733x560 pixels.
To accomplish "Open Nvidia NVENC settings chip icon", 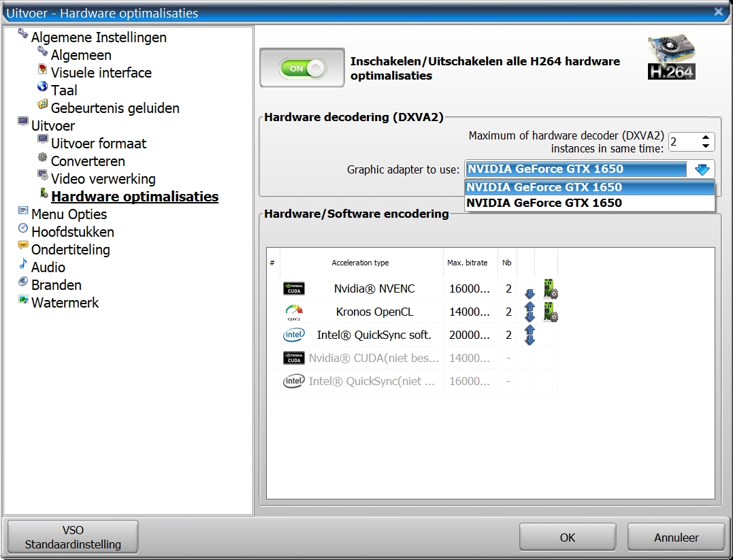I will tap(550, 289).
